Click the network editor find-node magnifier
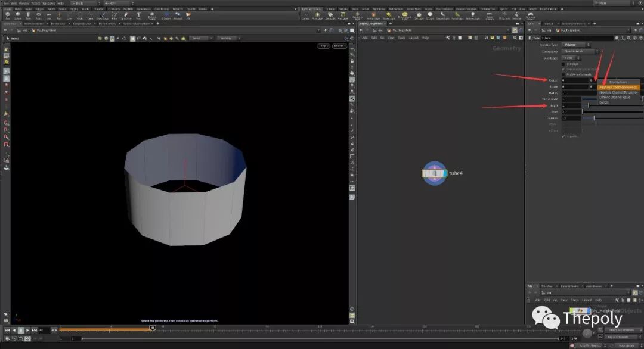Viewport: 644px width, 349px height. pyautogui.click(x=515, y=38)
